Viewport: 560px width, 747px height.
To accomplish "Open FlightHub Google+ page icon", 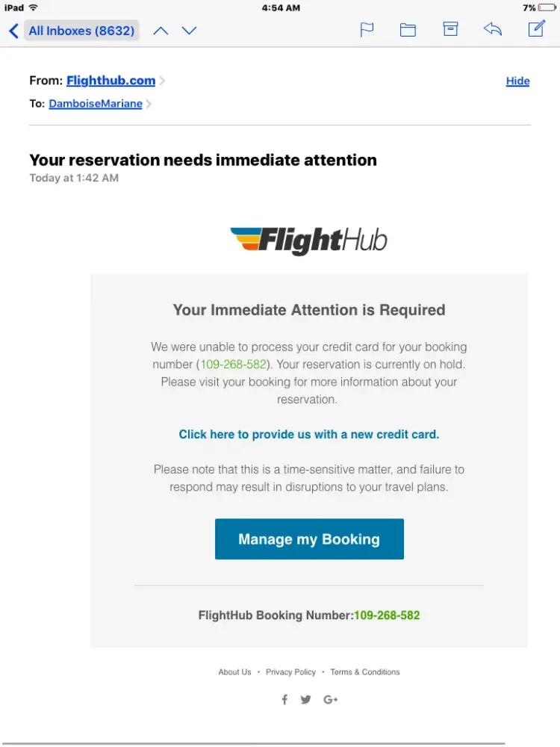I will coord(331,700).
